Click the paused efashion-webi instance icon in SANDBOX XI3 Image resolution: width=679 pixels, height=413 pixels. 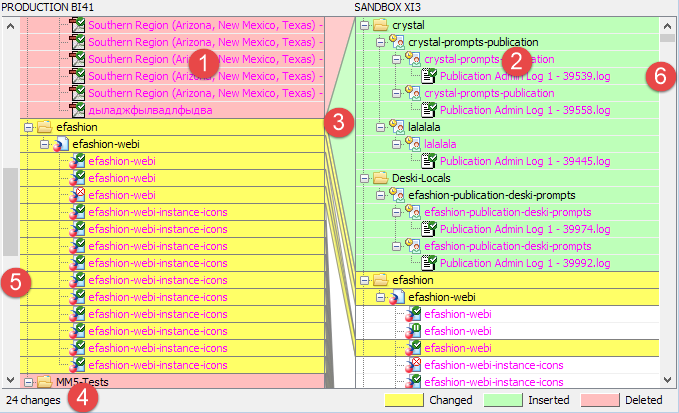click(x=413, y=331)
